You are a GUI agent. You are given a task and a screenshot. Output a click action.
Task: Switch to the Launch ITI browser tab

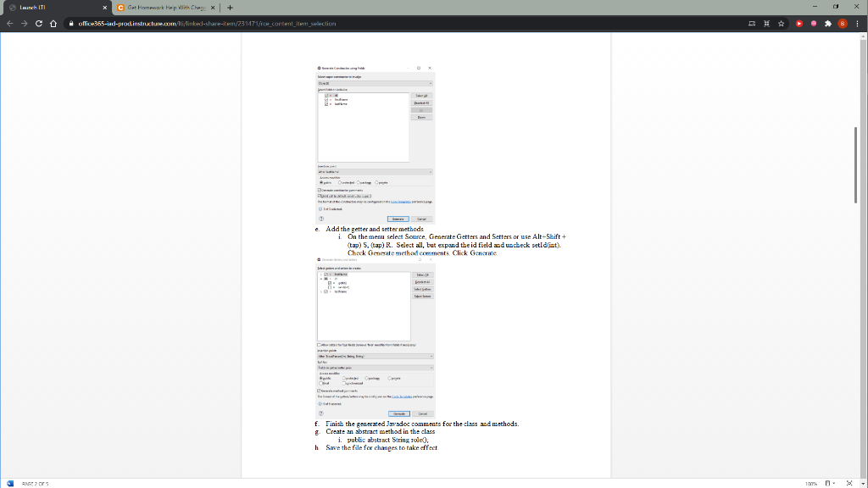(x=51, y=7)
